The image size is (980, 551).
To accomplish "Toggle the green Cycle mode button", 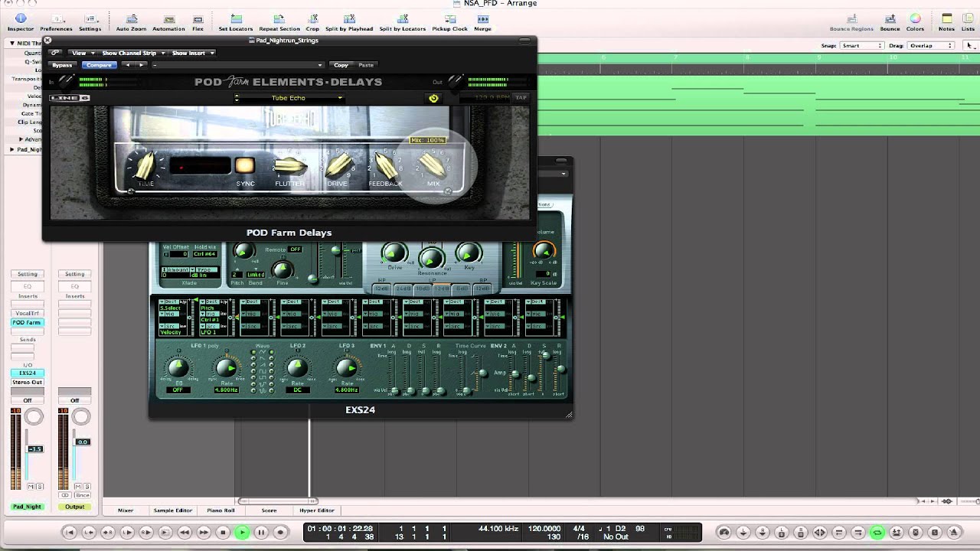I will click(877, 532).
